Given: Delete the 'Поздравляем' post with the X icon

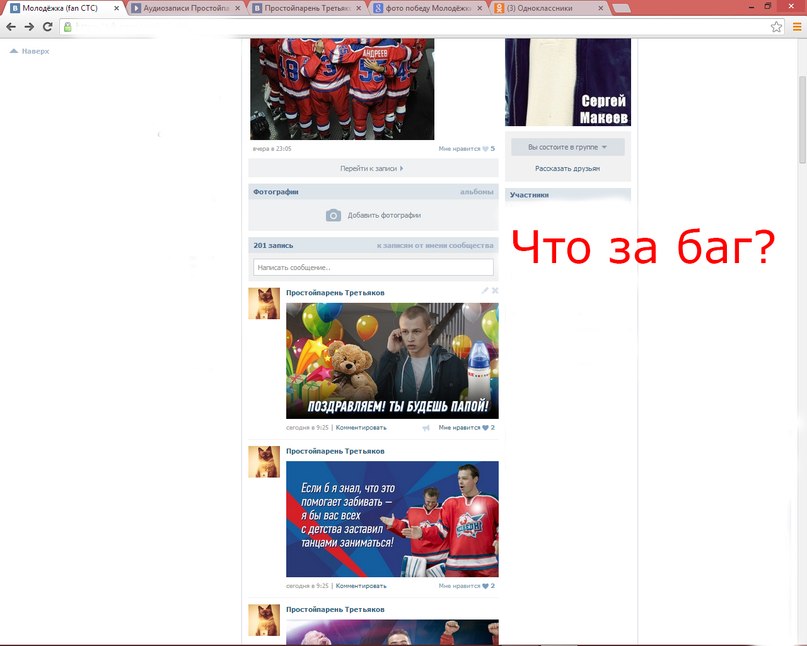Looking at the screenshot, I should coord(495,291).
